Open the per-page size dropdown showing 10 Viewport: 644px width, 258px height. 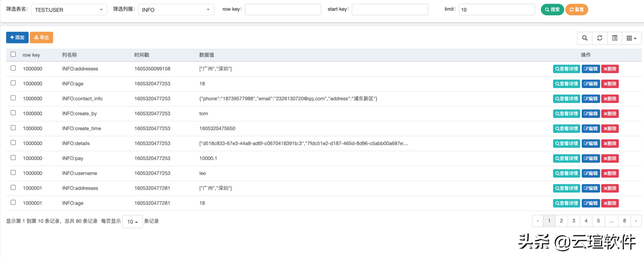(x=132, y=221)
